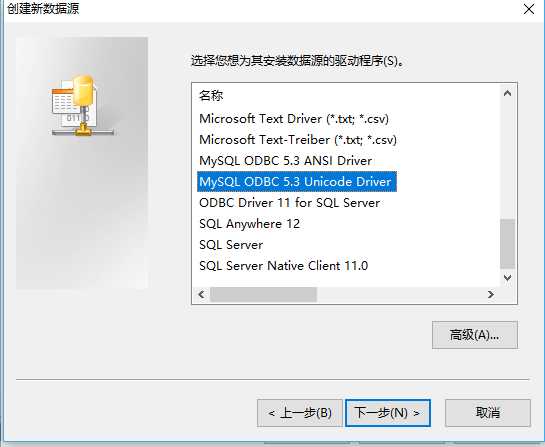Select Microsoft Text-Treiber driver entry
Image resolution: width=545 pixels, height=447 pixels.
coord(298,140)
